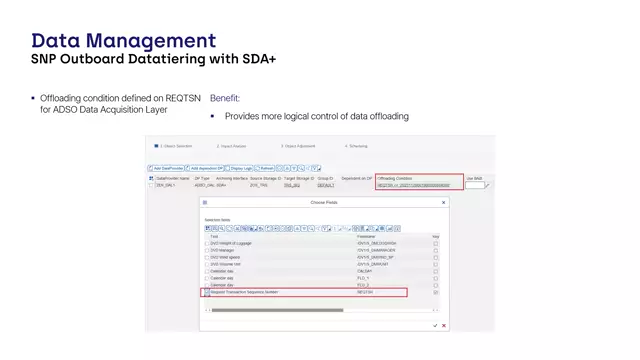The width and height of the screenshot is (640, 360).
Task: Click the REQTSN fieldname cell
Action: (x=365, y=292)
